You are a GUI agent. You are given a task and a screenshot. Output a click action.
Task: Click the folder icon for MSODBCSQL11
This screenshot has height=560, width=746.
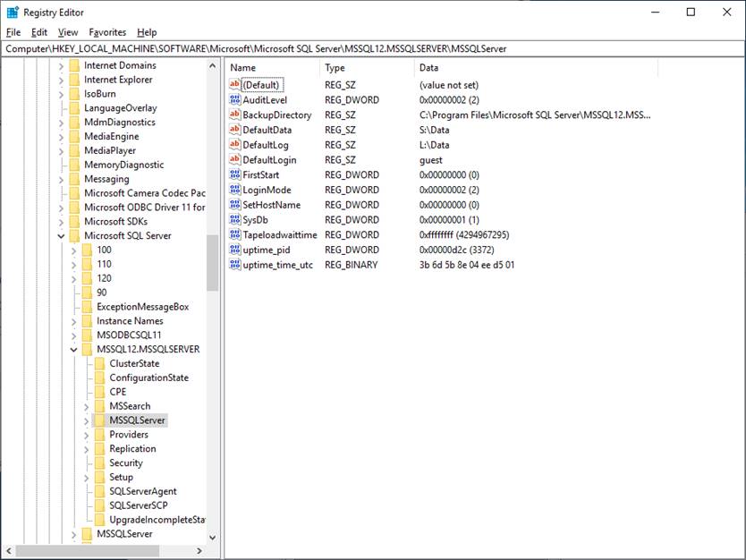[x=87, y=335]
